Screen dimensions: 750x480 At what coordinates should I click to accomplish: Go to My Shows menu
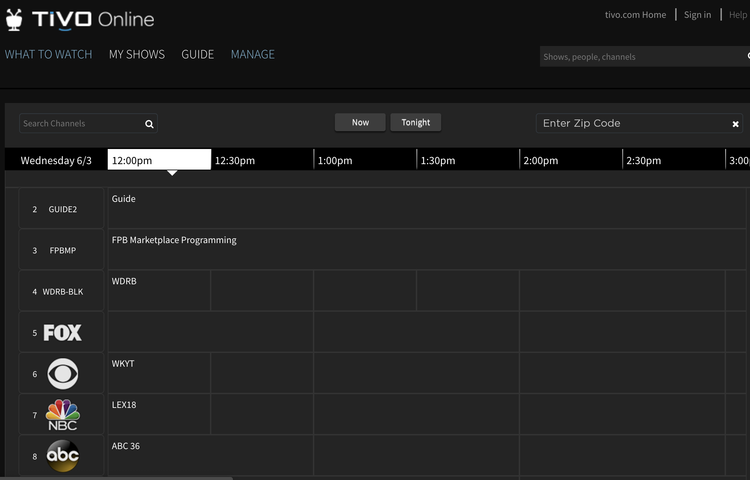137,54
